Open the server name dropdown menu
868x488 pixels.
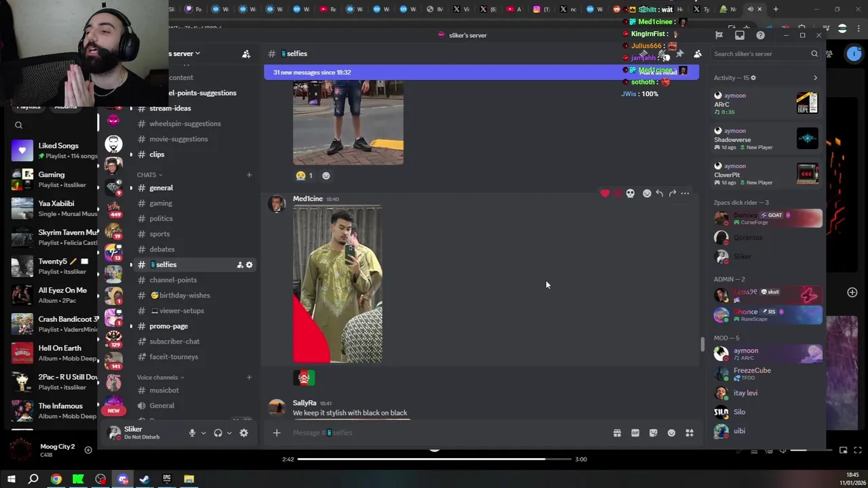click(x=184, y=54)
